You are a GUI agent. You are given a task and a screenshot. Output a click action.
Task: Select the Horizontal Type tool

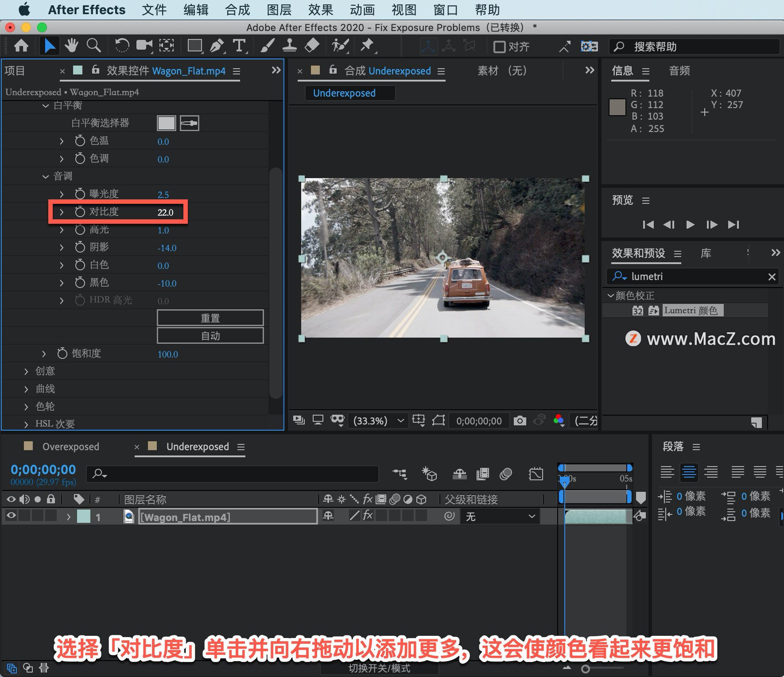(x=239, y=46)
